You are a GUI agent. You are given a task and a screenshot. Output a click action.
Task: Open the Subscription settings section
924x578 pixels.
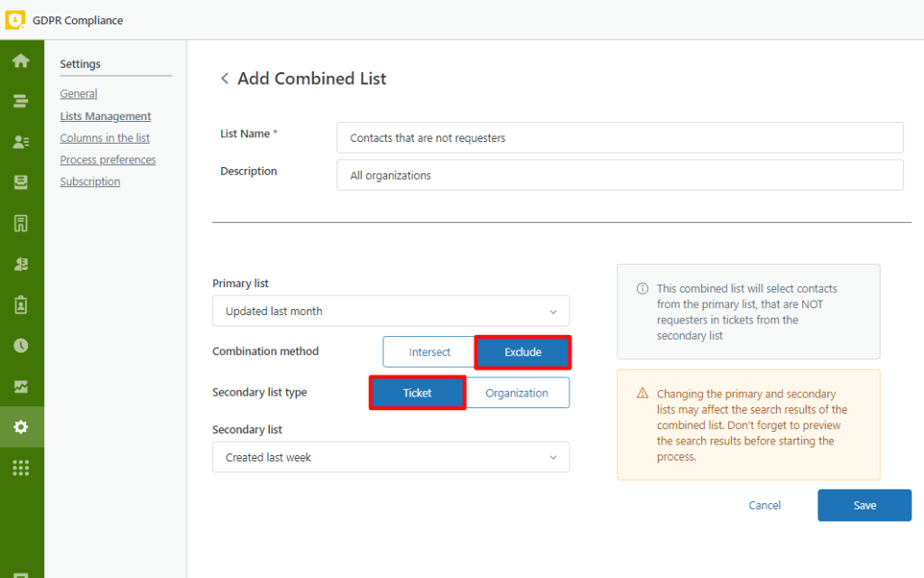[89, 181]
